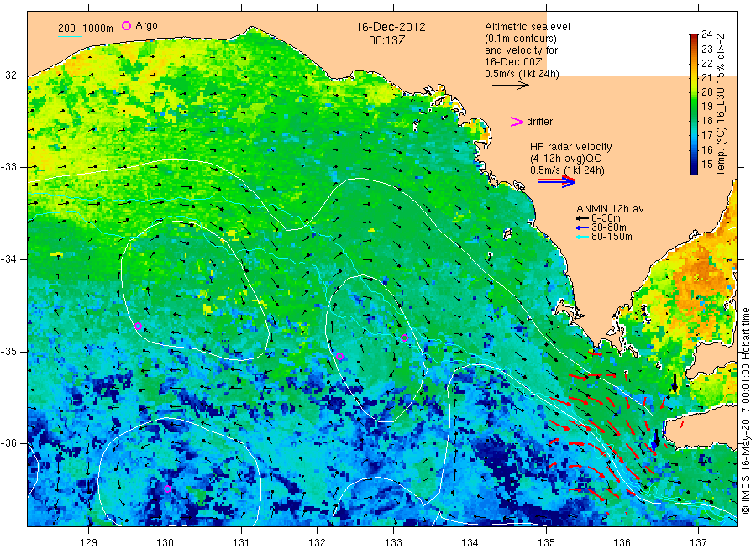This screenshot has height=554, width=756.
Task: Click the longitude label '133'
Action: (x=393, y=543)
